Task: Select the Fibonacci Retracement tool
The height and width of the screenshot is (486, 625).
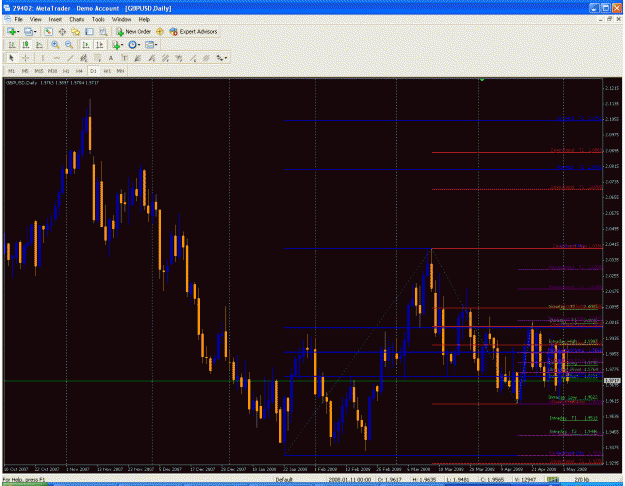Action: click(x=97, y=58)
